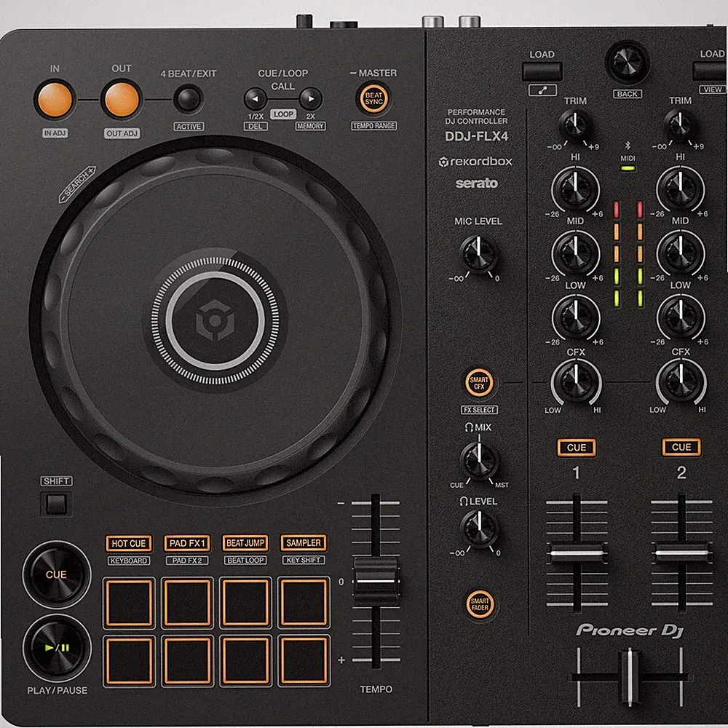The height and width of the screenshot is (728, 728).
Task: Click the KEYBOARD label under HOT CUE
Action: 129,561
